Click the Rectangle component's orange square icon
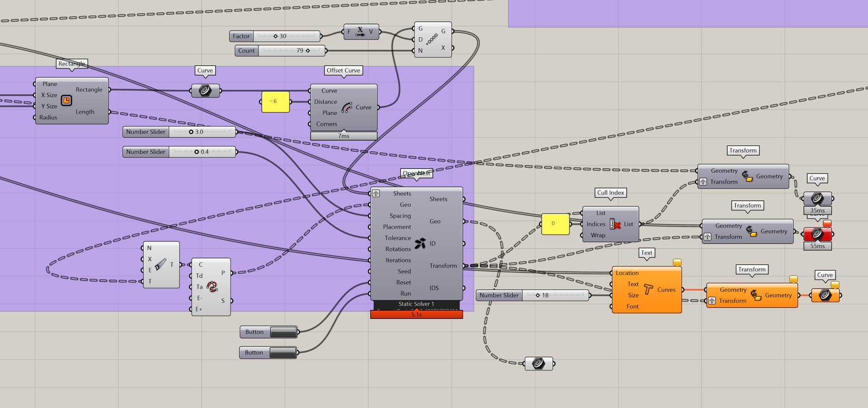This screenshot has height=408, width=868. [66, 100]
